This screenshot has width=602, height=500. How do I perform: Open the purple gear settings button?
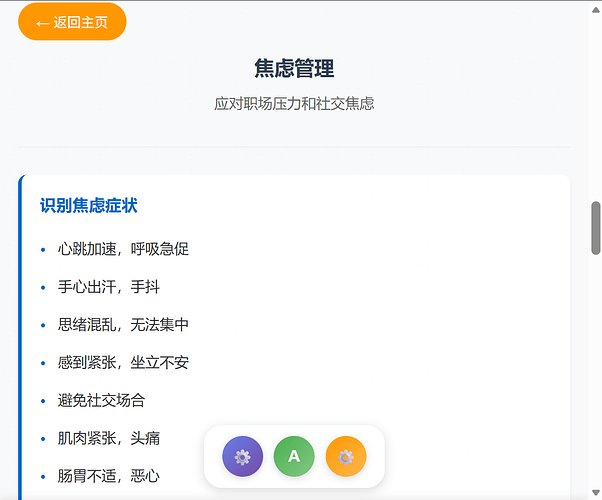click(242, 457)
